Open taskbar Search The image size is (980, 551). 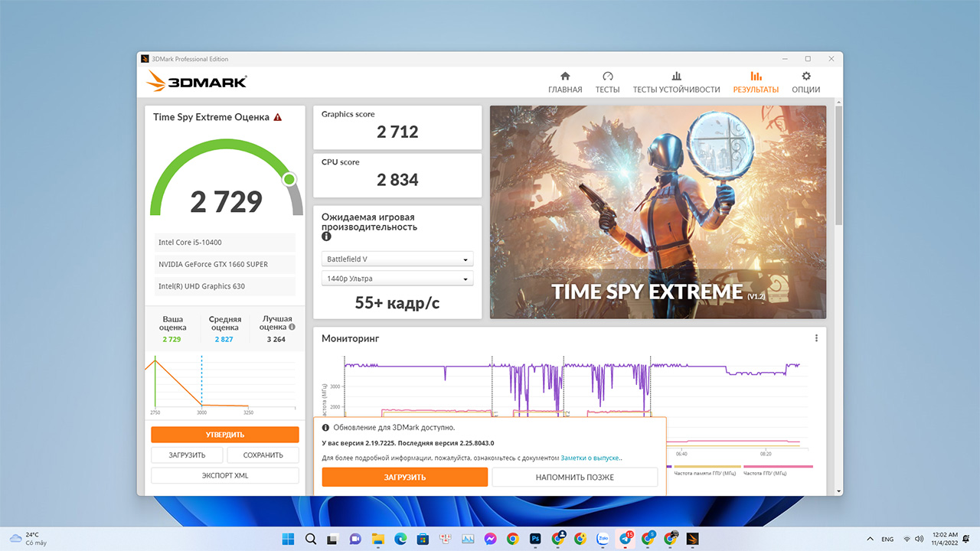point(311,539)
